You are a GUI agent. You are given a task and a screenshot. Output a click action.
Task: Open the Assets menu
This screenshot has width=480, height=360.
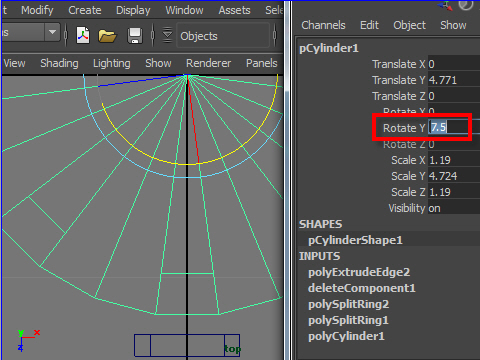coord(234,10)
